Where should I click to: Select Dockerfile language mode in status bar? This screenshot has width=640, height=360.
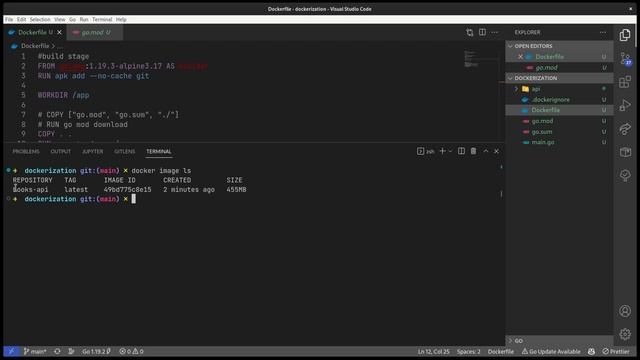(x=500, y=351)
